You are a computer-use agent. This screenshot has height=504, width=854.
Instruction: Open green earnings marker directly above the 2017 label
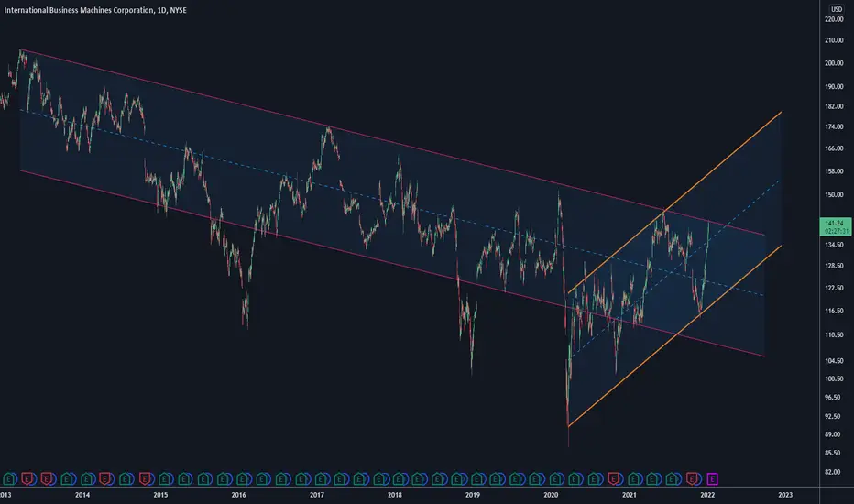(321, 479)
